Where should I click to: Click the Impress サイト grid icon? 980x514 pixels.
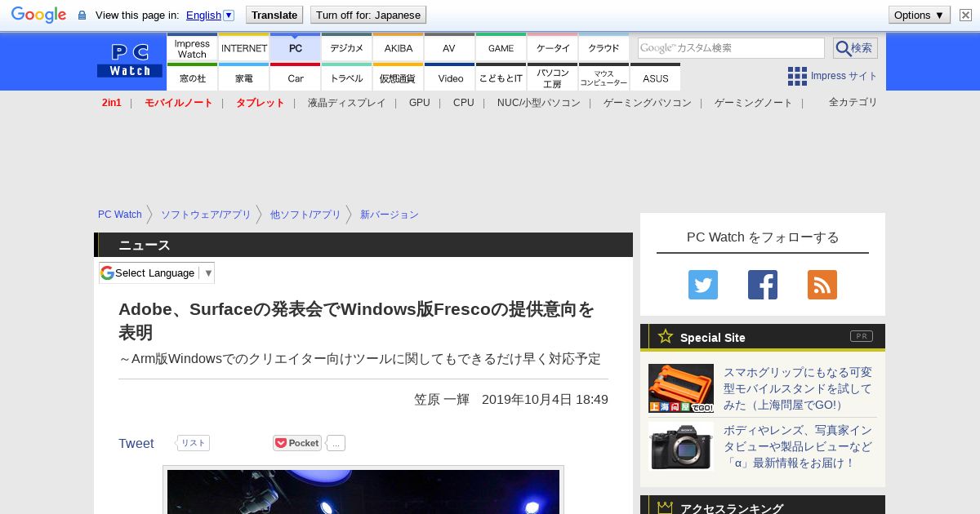click(x=797, y=76)
